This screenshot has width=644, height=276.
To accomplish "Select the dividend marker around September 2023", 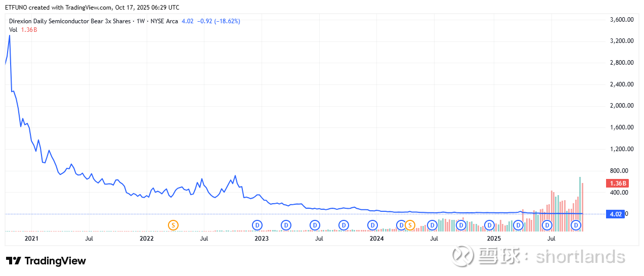I will [x=344, y=224].
